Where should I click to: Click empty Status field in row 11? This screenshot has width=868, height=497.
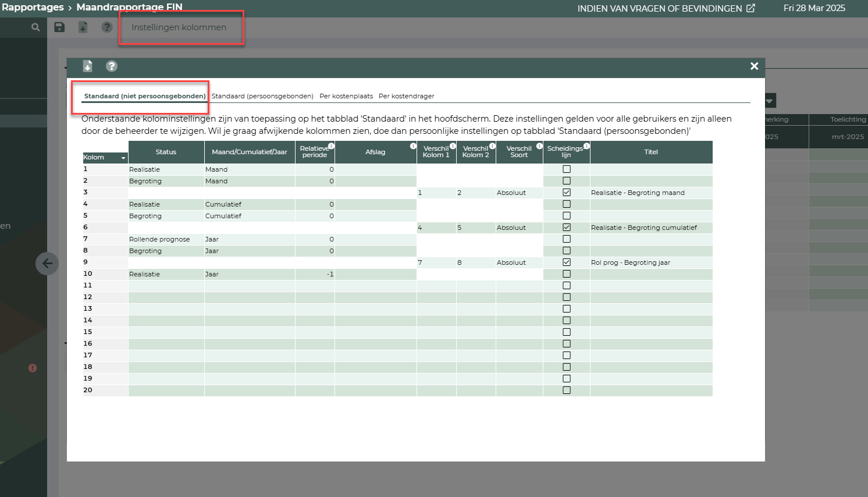(166, 286)
